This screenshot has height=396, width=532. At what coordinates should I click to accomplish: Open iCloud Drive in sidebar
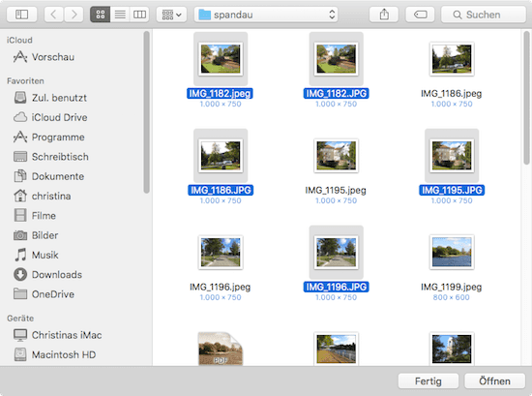[x=50, y=117]
